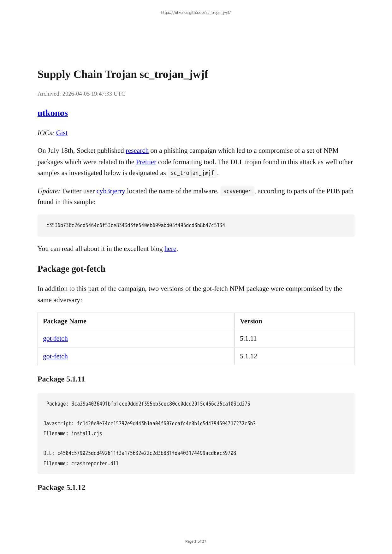Click the inline code sc_trojan_jwjf

click(192, 173)
